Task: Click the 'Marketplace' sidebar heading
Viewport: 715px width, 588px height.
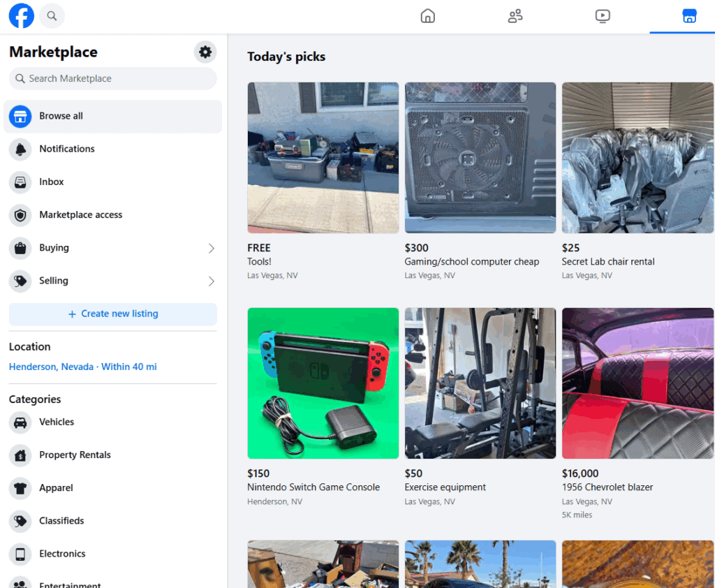Action: tap(53, 52)
